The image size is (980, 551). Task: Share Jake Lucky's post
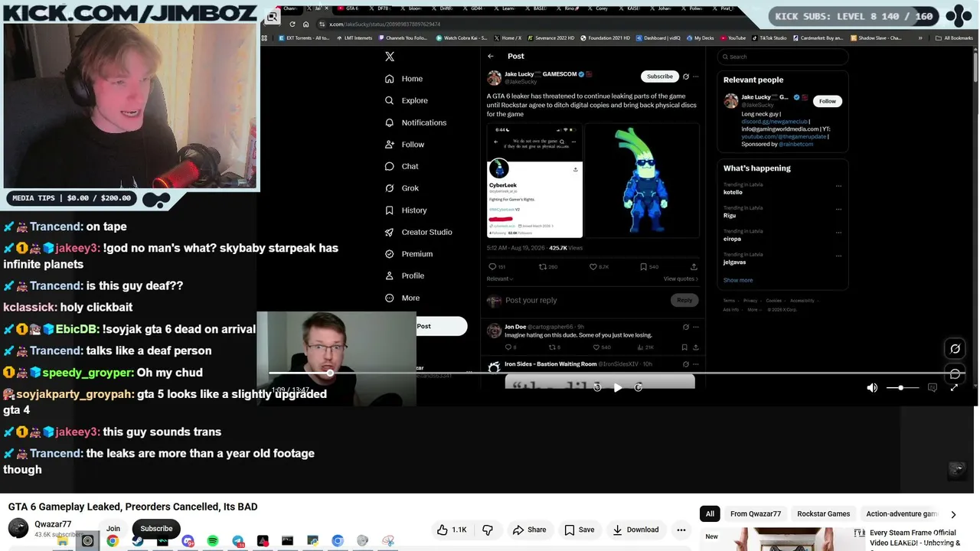pos(694,267)
